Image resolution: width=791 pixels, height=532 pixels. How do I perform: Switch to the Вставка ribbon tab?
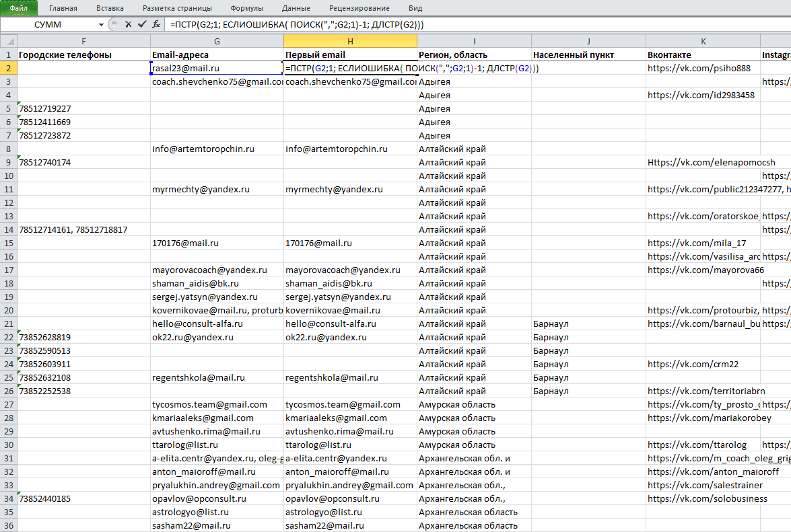(x=110, y=8)
